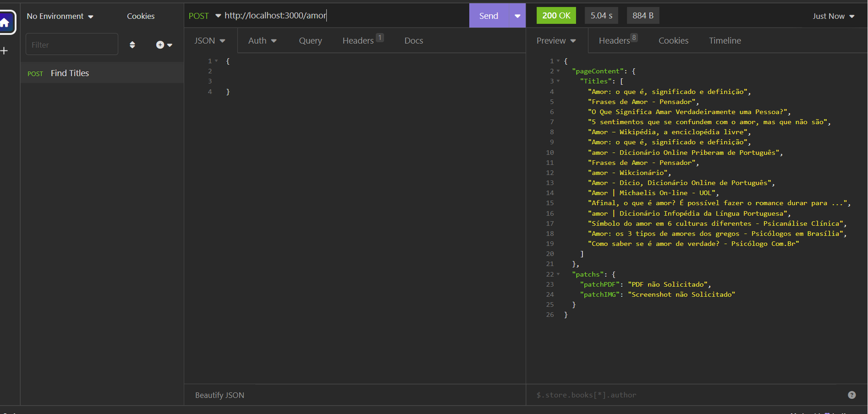The height and width of the screenshot is (414, 868).
Task: Click the "PDF não Solicitado" value
Action: click(x=669, y=284)
